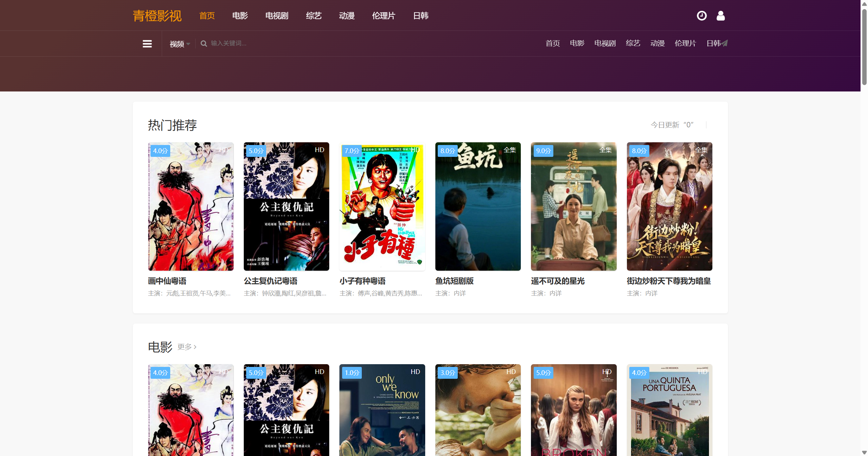
Task: Click the 青橙影视 site logo
Action: coord(157,16)
